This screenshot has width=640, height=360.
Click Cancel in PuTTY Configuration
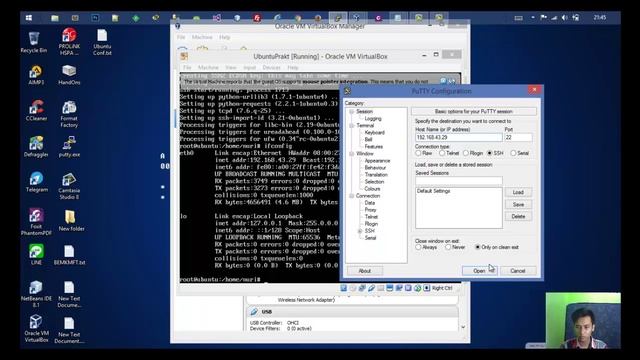[x=518, y=271]
